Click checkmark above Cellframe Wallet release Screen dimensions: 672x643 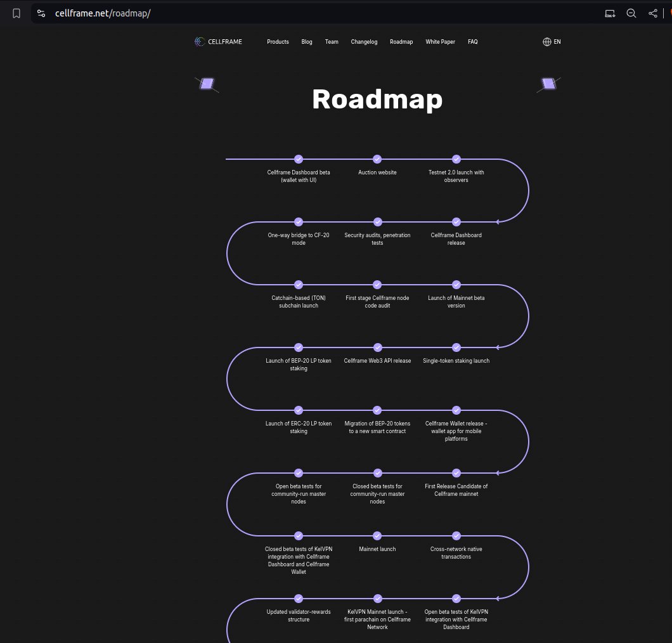tap(456, 410)
